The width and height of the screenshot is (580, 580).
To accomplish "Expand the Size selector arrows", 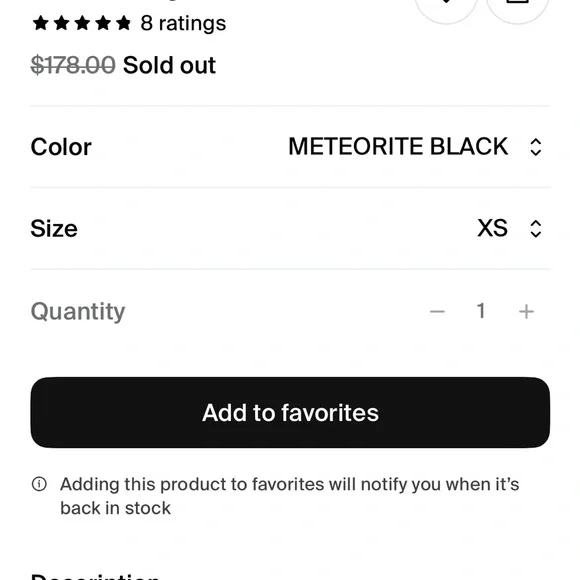I will (x=536, y=229).
